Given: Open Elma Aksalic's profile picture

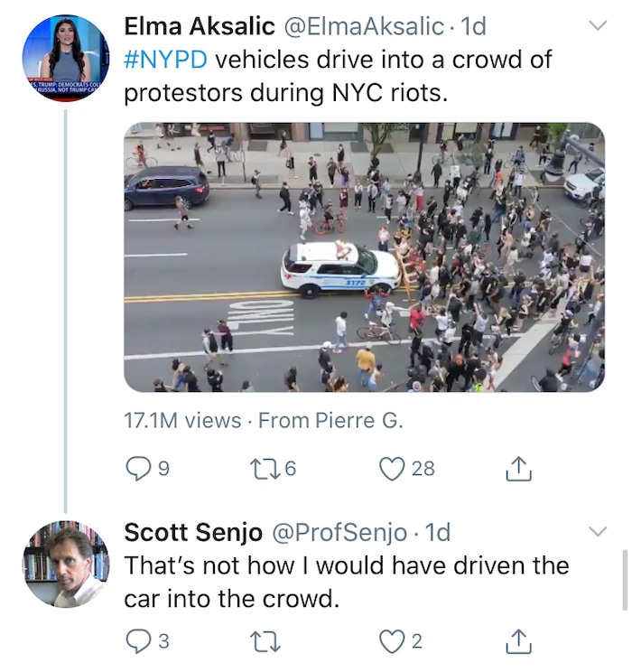Looking at the screenshot, I should [65, 58].
